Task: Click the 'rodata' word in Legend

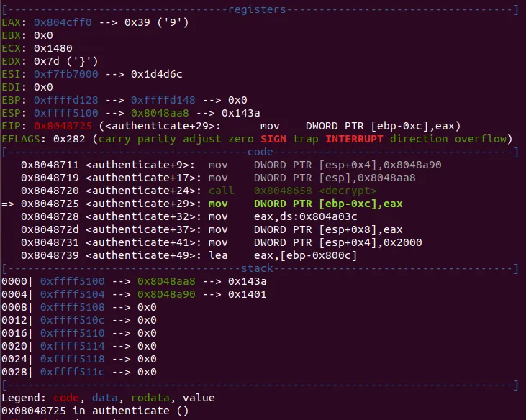Action: click(150, 398)
